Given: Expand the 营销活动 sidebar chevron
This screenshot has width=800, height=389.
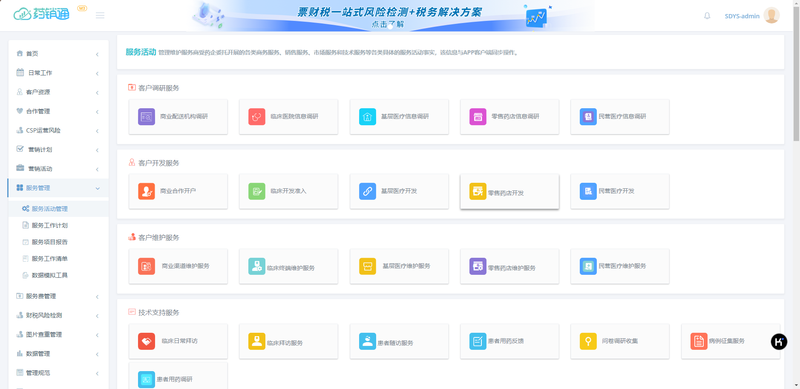Looking at the screenshot, I should point(97,169).
